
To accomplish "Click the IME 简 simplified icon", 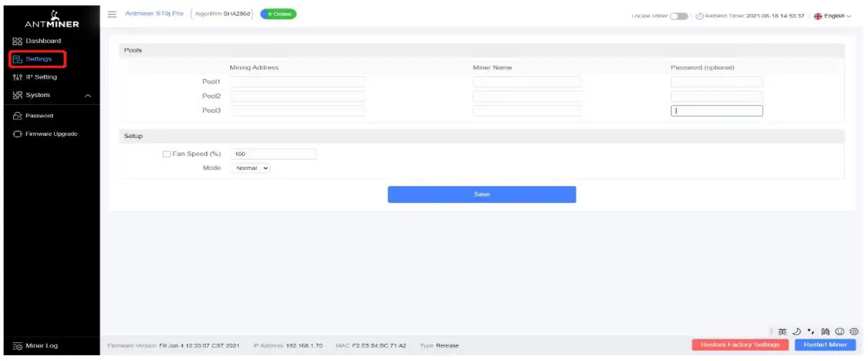I will pyautogui.click(x=824, y=331).
